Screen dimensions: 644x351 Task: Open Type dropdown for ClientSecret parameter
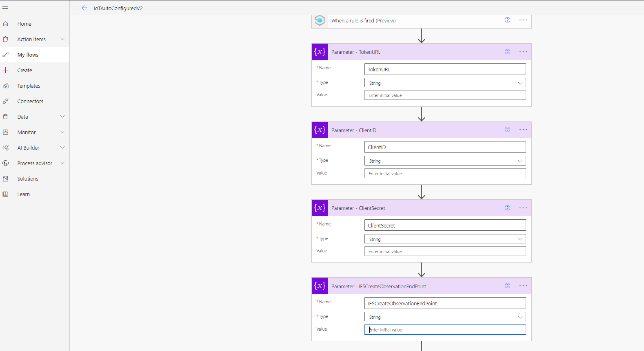point(445,239)
